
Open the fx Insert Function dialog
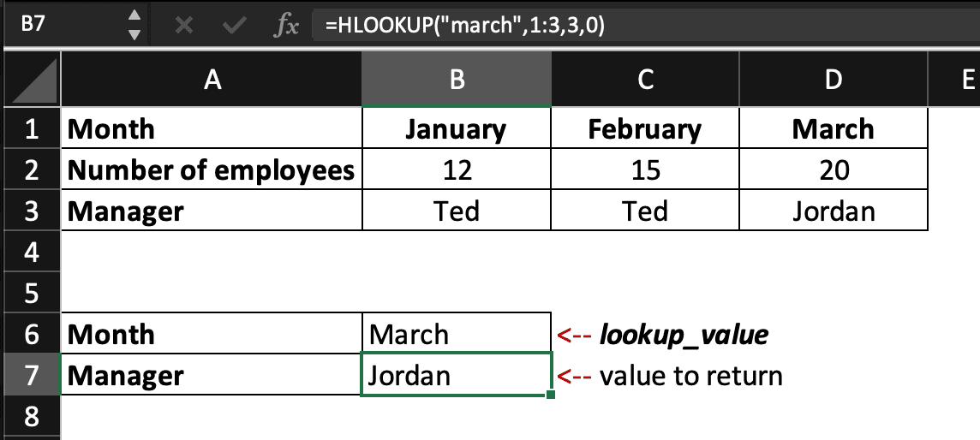click(285, 27)
